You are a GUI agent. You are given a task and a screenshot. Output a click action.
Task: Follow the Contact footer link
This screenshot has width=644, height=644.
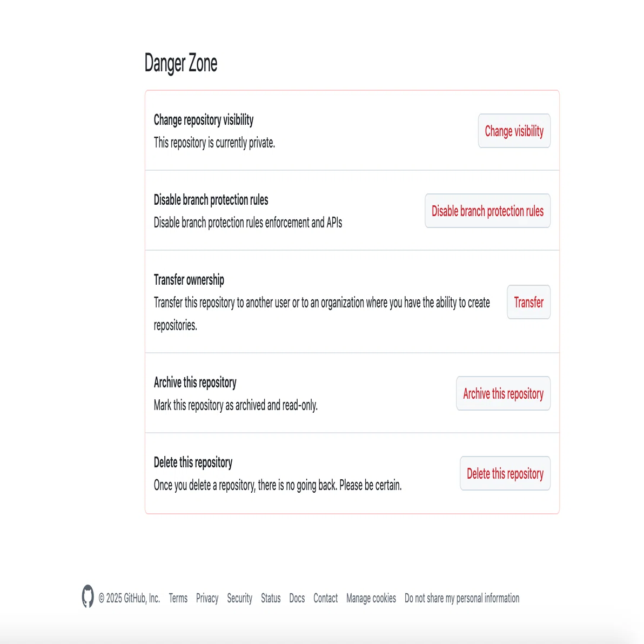coord(325,599)
